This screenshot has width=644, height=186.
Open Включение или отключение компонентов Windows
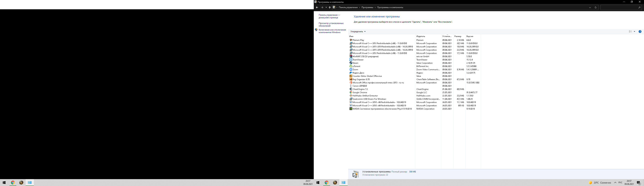click(332, 31)
